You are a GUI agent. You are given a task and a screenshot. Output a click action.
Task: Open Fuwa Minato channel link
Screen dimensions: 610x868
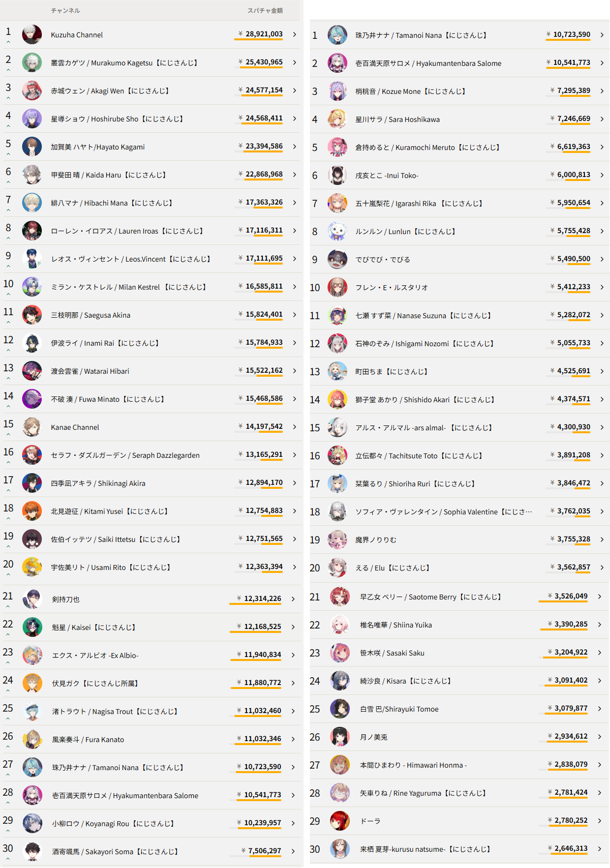tap(108, 399)
